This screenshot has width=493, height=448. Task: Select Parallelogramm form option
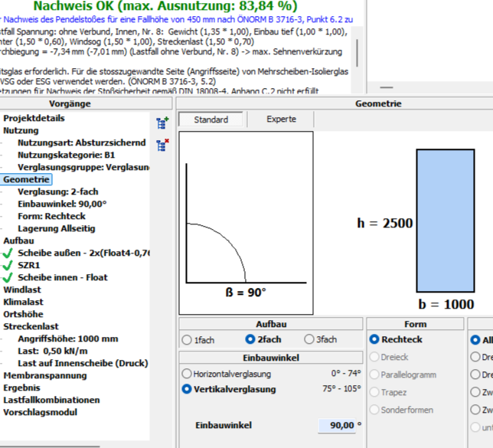[x=374, y=374]
